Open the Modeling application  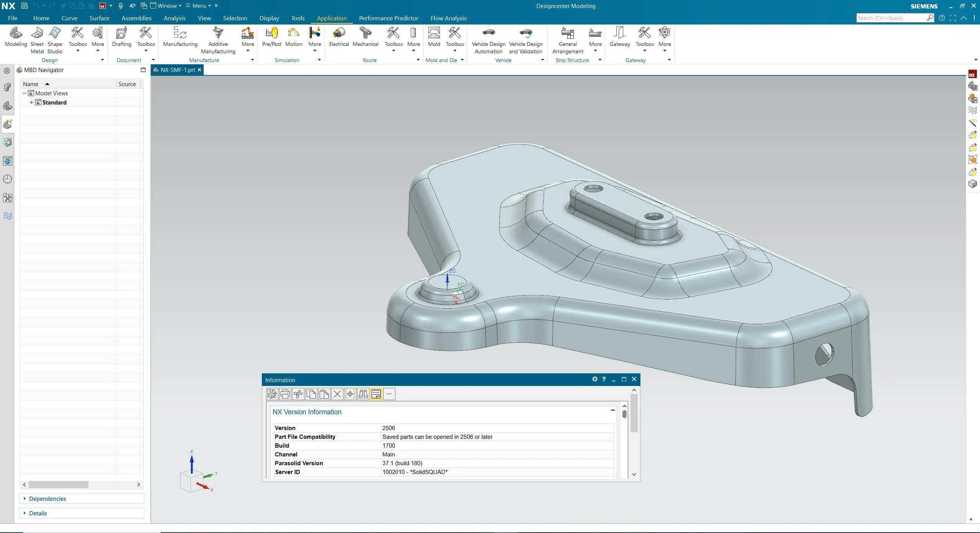coord(16,37)
